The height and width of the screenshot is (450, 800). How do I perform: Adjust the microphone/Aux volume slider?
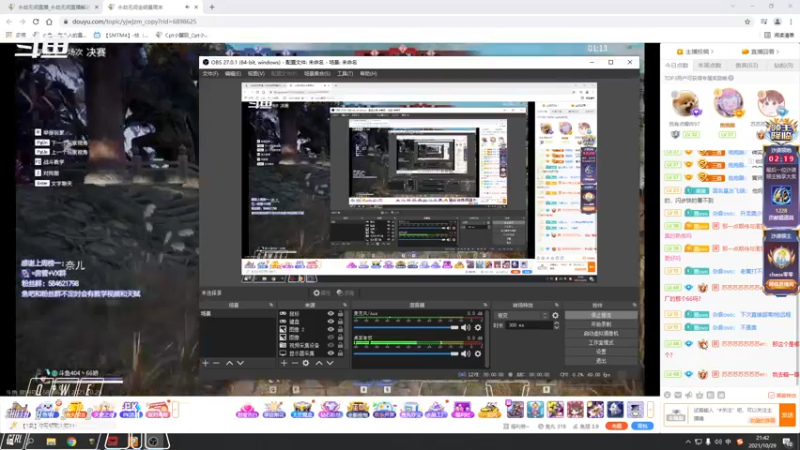[x=406, y=328]
